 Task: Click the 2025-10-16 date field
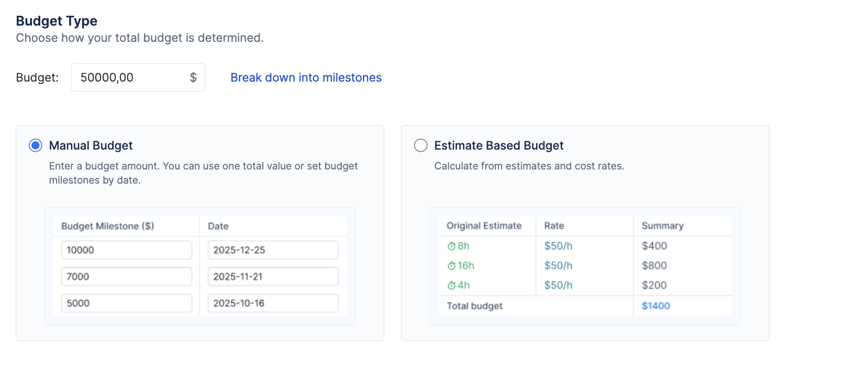click(x=273, y=303)
